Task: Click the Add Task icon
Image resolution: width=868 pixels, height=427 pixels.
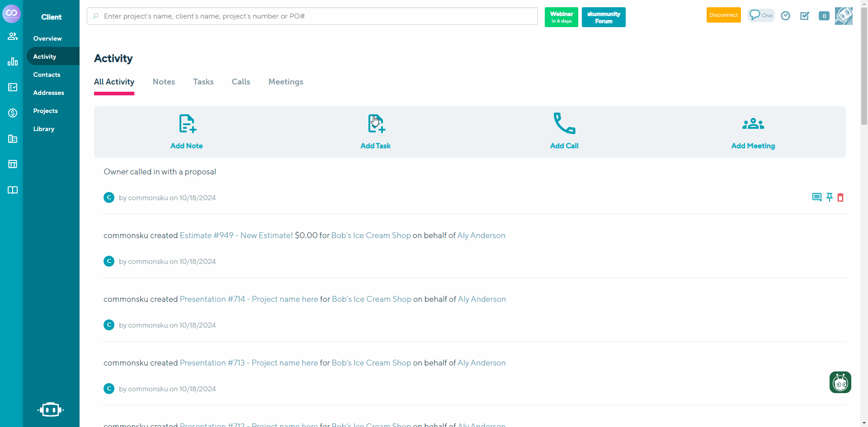Action: pos(376,124)
